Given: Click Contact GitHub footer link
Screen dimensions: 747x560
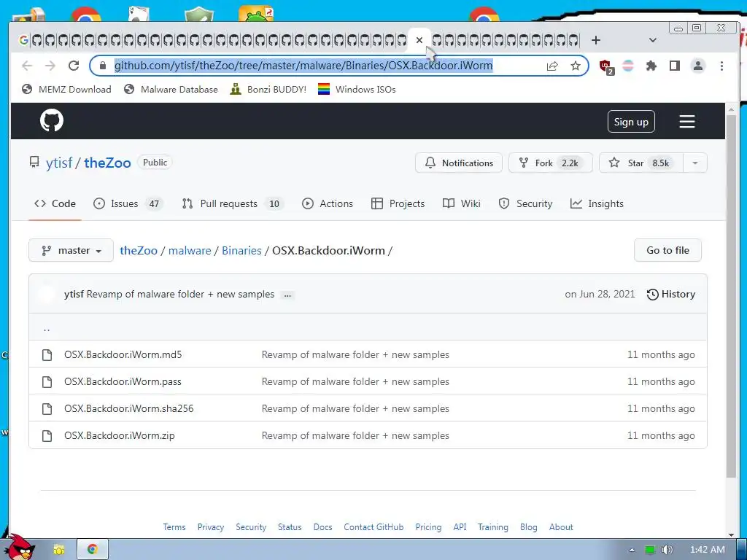Looking at the screenshot, I should tap(373, 527).
